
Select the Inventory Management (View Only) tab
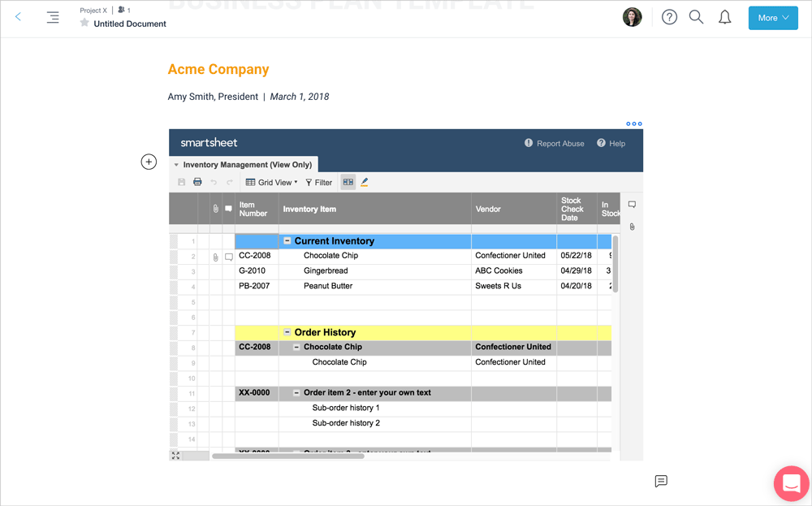point(244,165)
